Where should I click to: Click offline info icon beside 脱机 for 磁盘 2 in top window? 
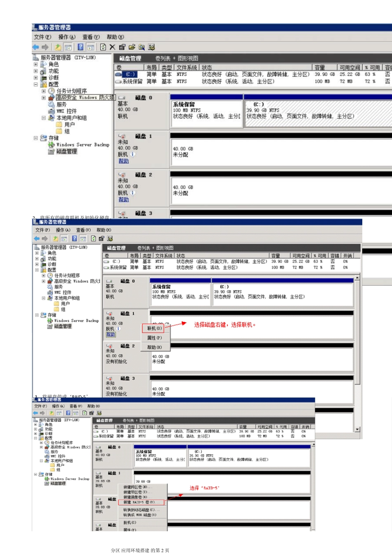tap(133, 193)
